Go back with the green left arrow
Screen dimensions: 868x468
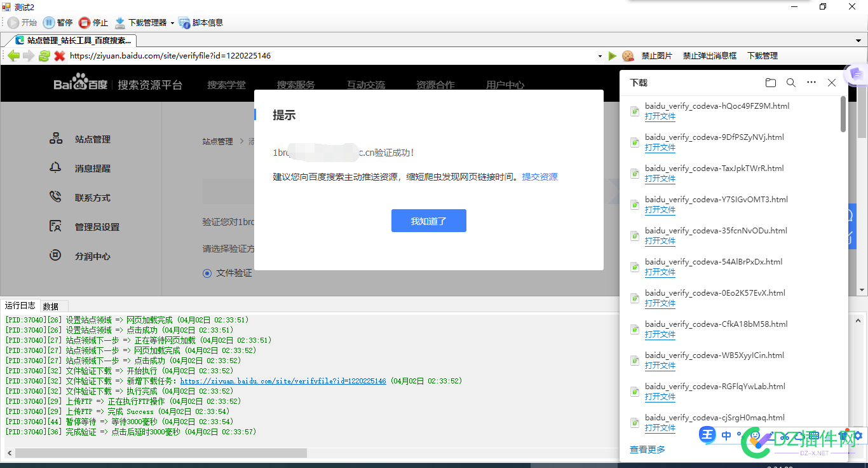click(x=13, y=56)
